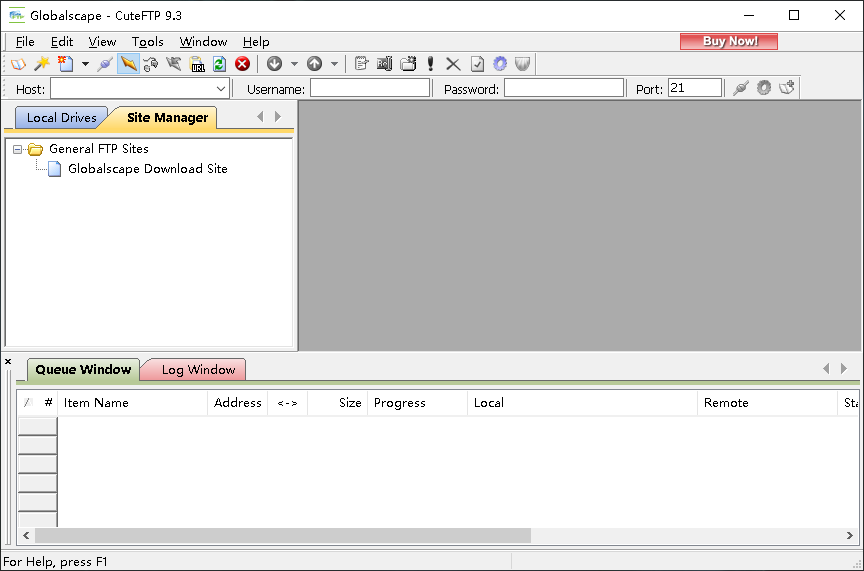This screenshot has height=571, width=864.
Task: Click the Delete X icon in toolbar
Action: [x=453, y=64]
